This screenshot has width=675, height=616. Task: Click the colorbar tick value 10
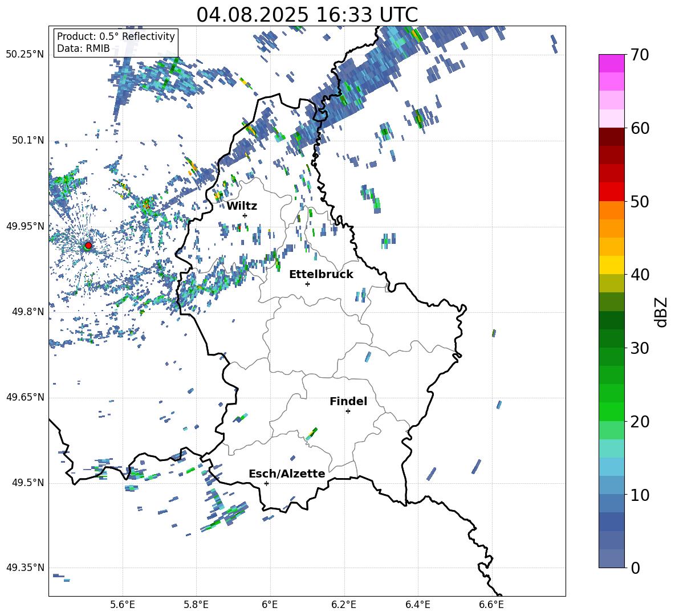pos(639,495)
